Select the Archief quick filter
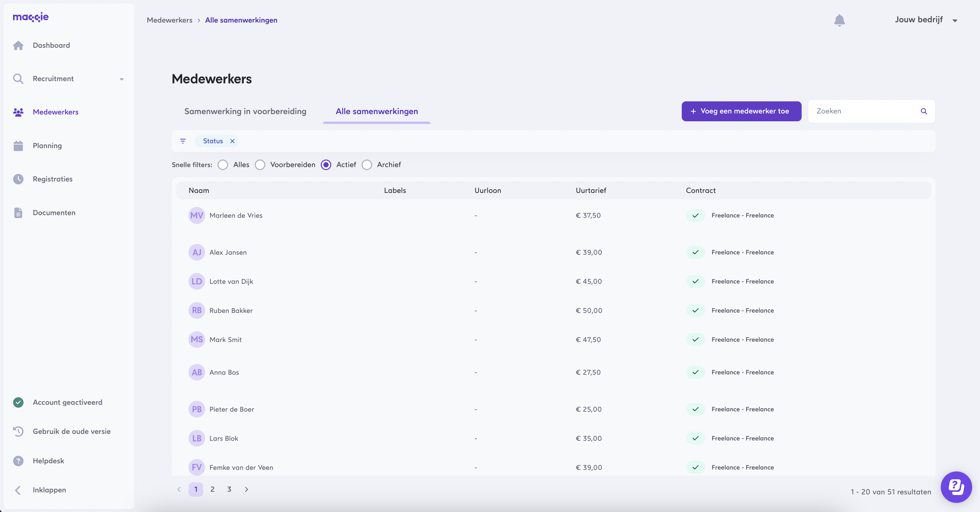This screenshot has width=980, height=512. point(367,165)
